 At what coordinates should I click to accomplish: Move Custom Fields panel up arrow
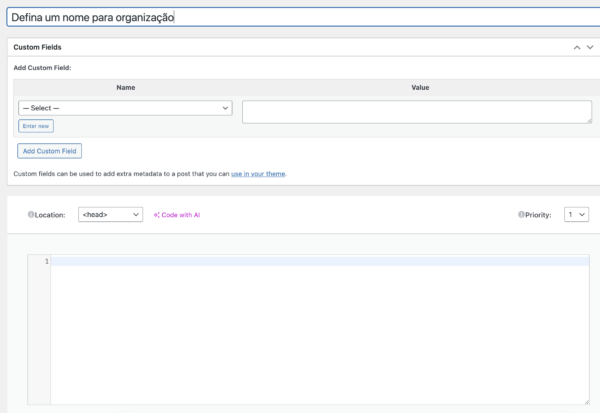click(x=576, y=47)
